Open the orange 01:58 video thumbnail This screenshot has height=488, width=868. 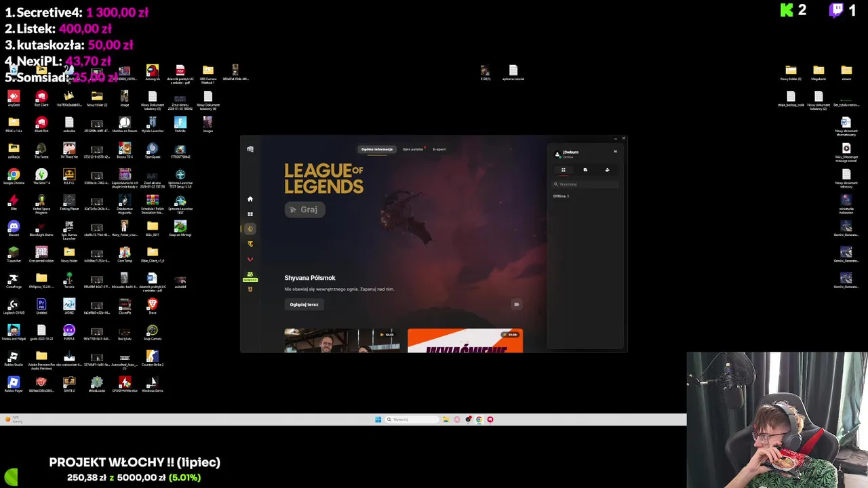pos(465,340)
